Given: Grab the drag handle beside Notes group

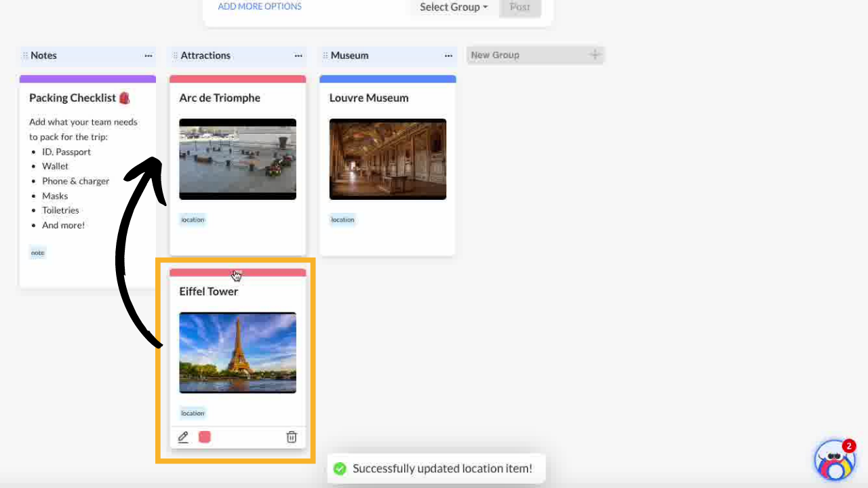Looking at the screenshot, I should pos(25,56).
